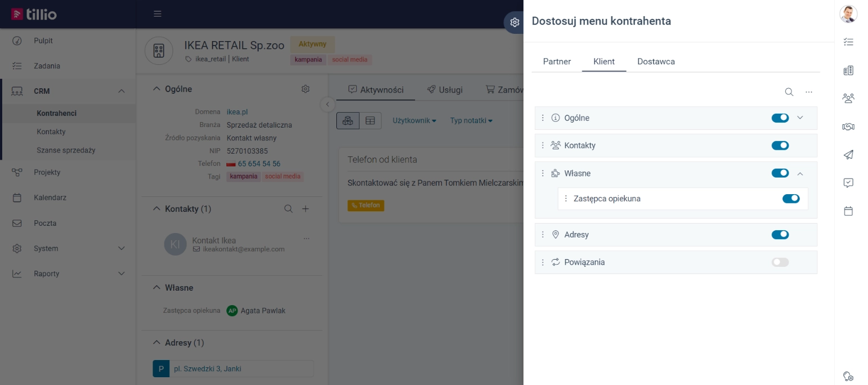Open the paper plane icon in right rail
The image size is (868, 385).
(848, 155)
